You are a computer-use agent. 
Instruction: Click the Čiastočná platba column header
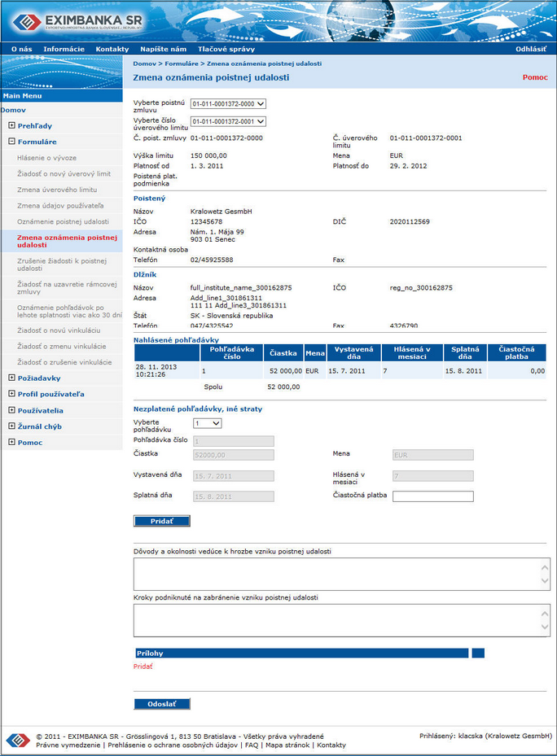[x=516, y=352]
